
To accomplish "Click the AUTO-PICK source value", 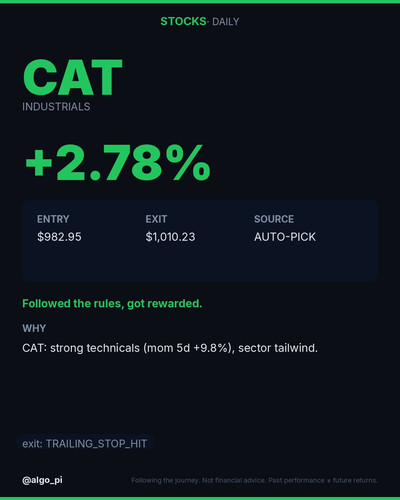I will [x=285, y=237].
